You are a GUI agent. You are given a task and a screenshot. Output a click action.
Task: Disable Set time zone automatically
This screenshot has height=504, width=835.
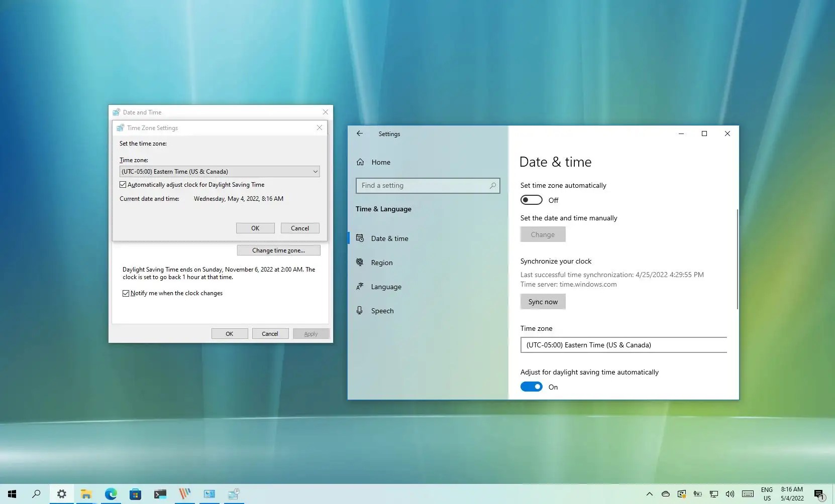tap(531, 199)
